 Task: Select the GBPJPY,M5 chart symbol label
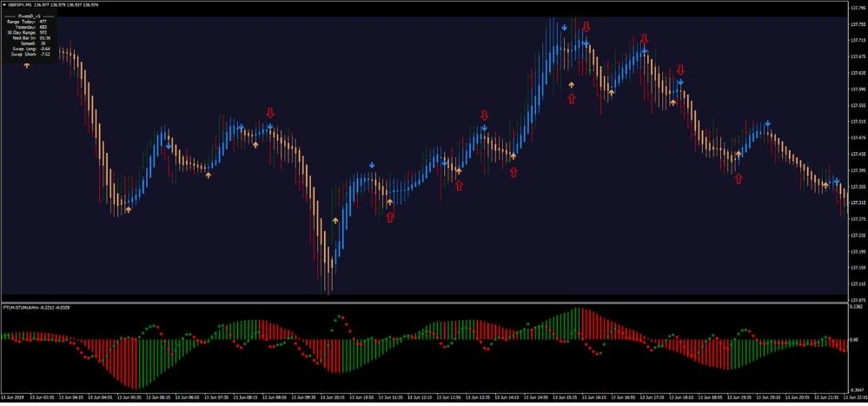point(18,5)
